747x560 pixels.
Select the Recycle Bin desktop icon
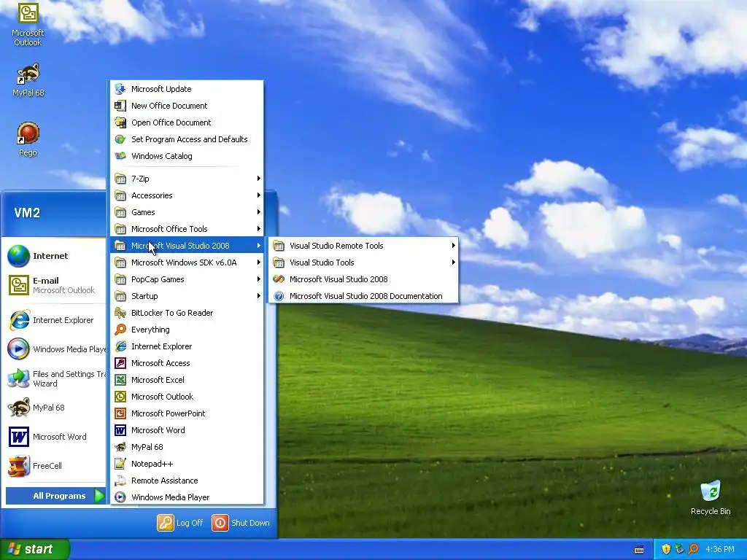tap(711, 491)
